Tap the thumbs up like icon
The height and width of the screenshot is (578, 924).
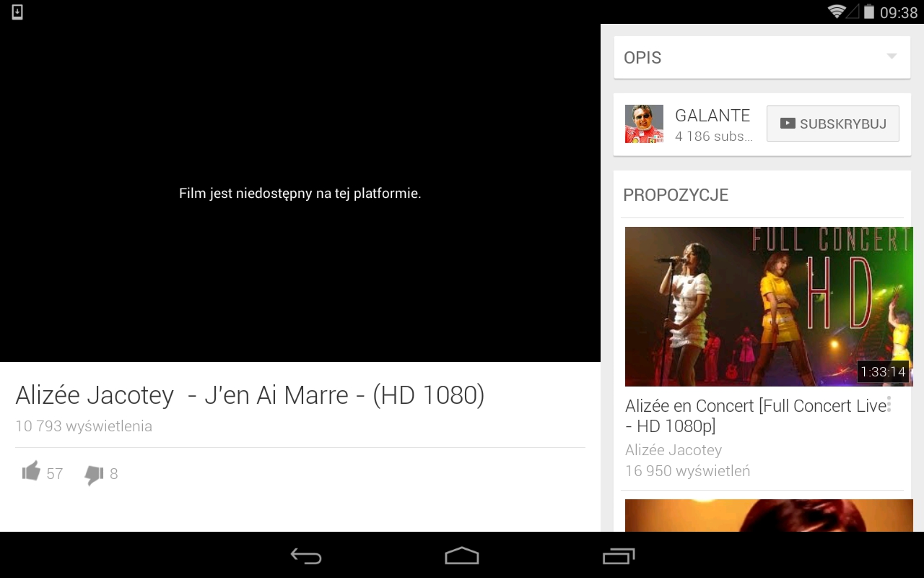[x=31, y=472]
